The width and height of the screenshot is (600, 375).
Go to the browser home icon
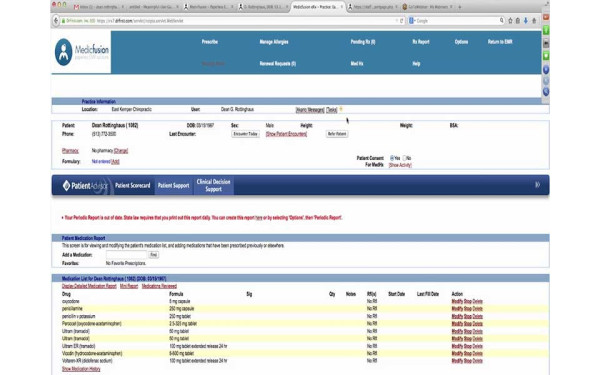pyautogui.click(x=534, y=21)
